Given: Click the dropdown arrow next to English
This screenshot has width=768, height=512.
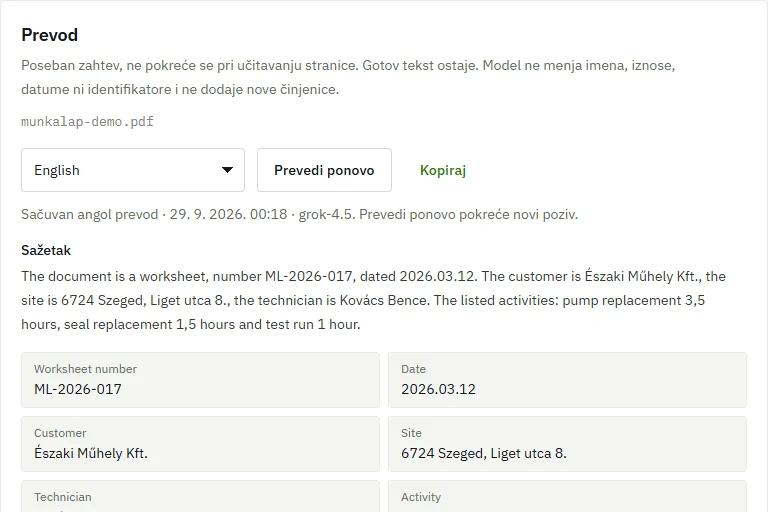Looking at the screenshot, I should click(227, 170).
